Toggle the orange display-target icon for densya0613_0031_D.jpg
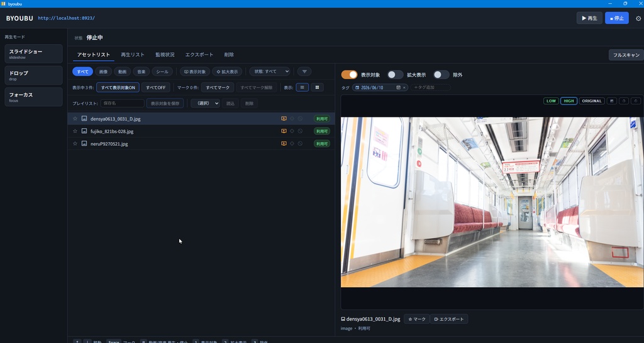644x343 pixels. click(284, 119)
